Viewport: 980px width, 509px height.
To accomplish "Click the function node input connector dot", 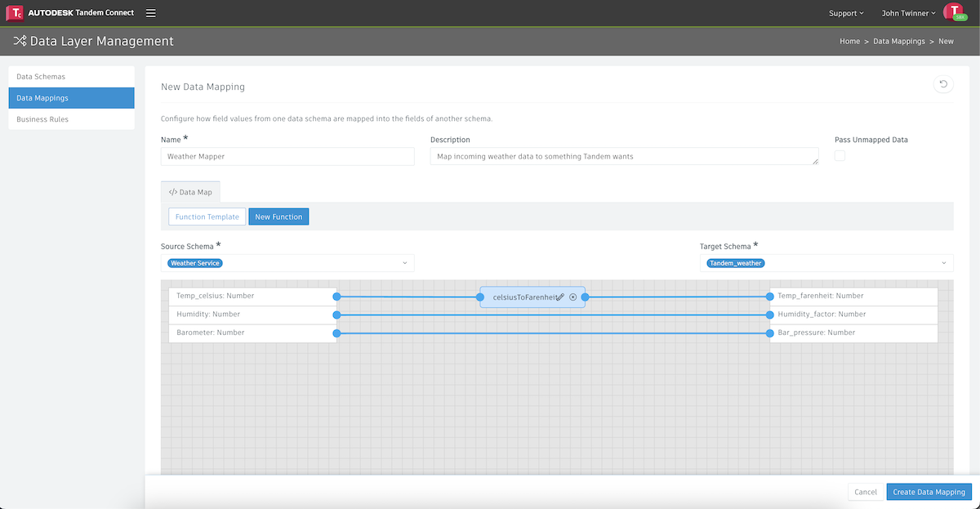I will (480, 297).
